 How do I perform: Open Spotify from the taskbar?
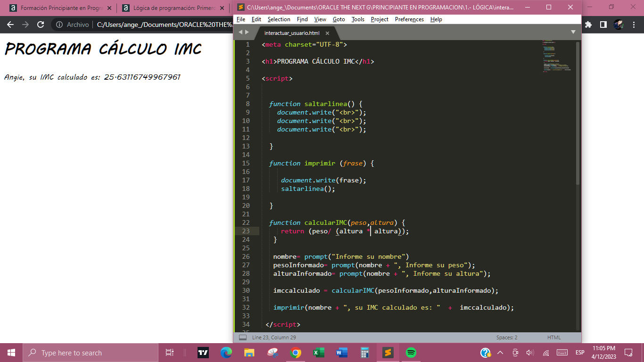pyautogui.click(x=411, y=353)
